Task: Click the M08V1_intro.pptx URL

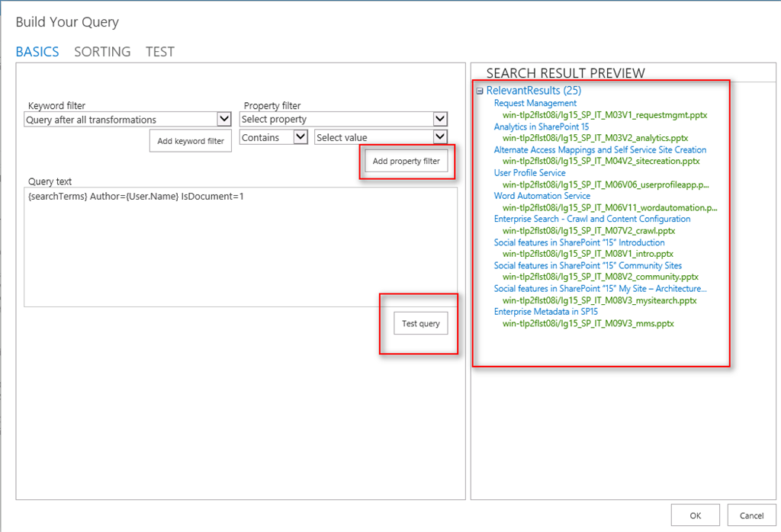Action: (588, 254)
